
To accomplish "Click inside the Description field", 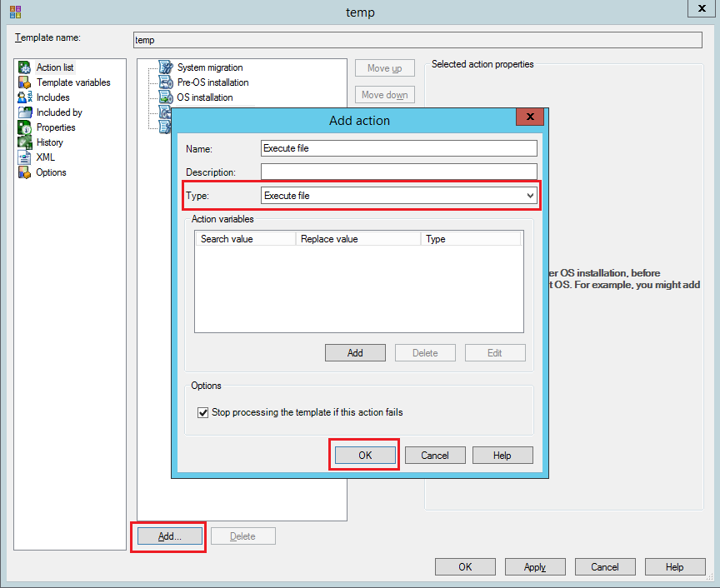I will tap(398, 172).
